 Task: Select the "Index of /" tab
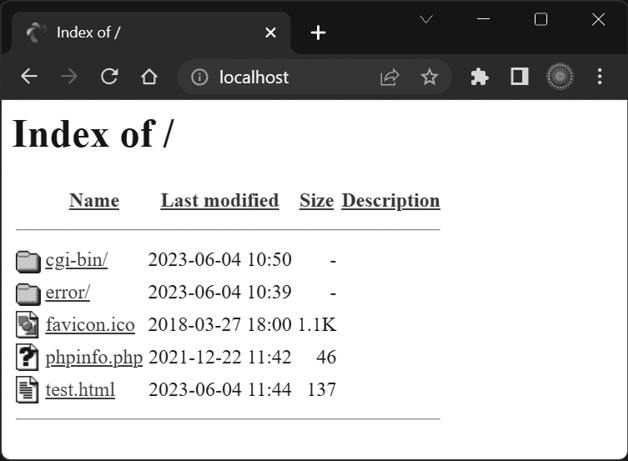[140, 33]
